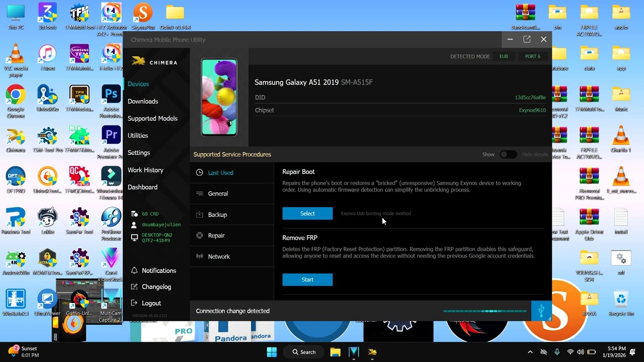Image resolution: width=644 pixels, height=362 pixels.
Task: Open the Changelog
Action: tap(151, 287)
